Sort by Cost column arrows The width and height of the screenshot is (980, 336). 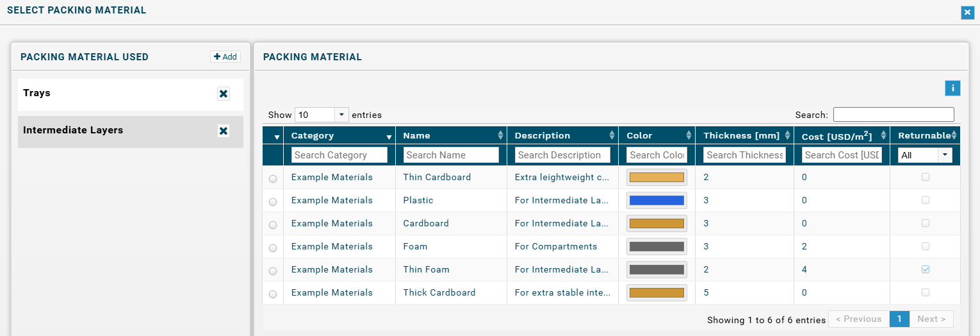[883, 135]
